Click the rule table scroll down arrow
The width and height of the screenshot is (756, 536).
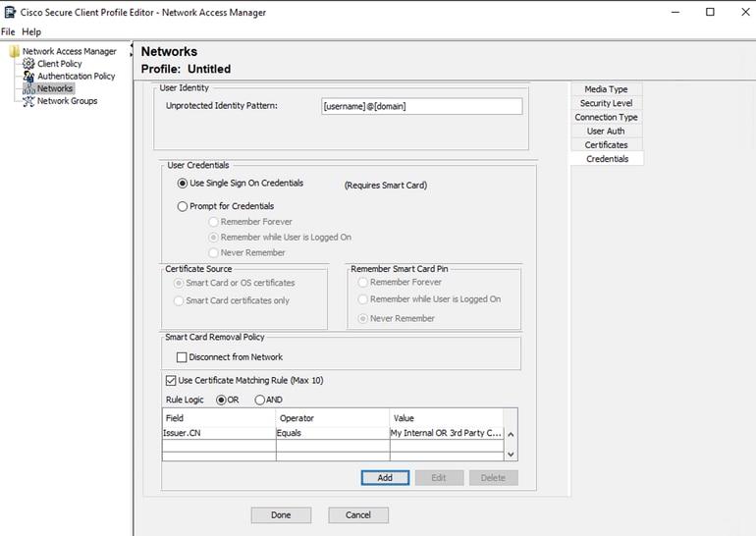pos(511,455)
